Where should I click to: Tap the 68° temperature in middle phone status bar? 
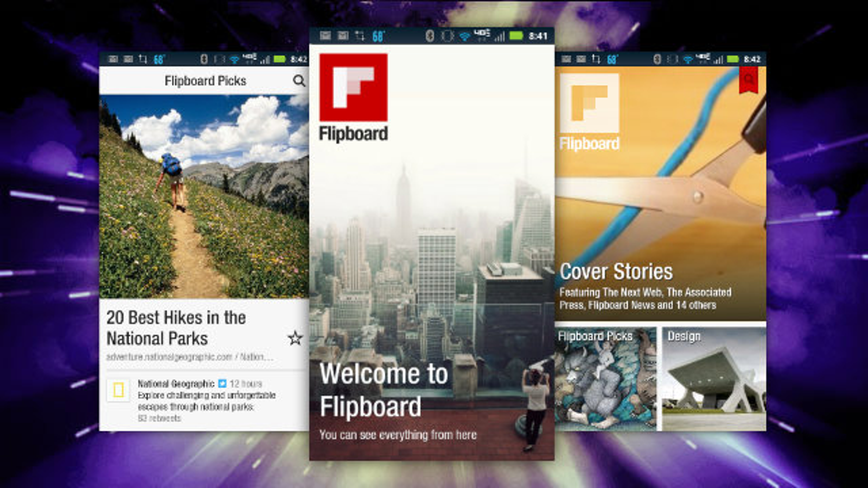pyautogui.click(x=378, y=36)
